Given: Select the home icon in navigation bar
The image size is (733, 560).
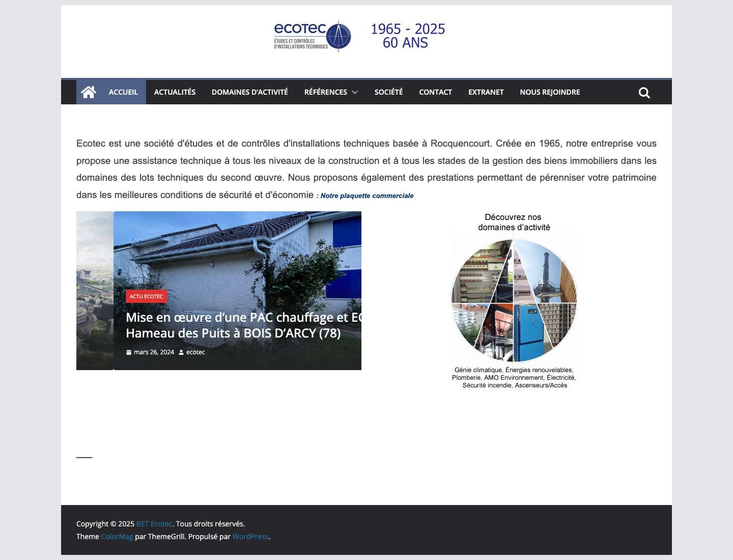Looking at the screenshot, I should [89, 92].
